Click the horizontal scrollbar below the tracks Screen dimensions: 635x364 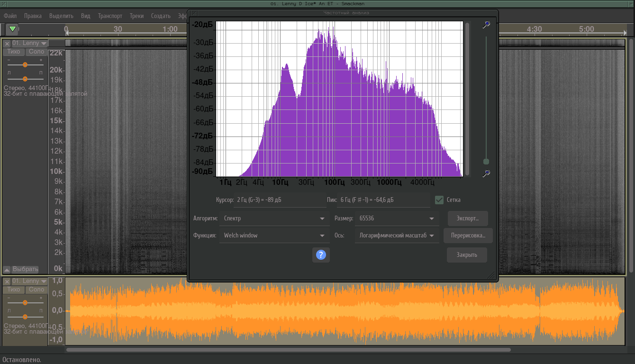[x=289, y=350]
